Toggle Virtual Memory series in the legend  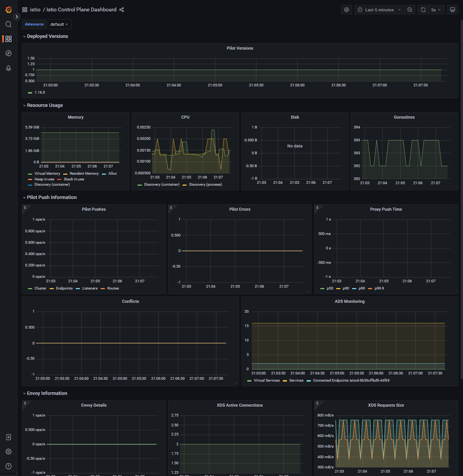coord(47,174)
